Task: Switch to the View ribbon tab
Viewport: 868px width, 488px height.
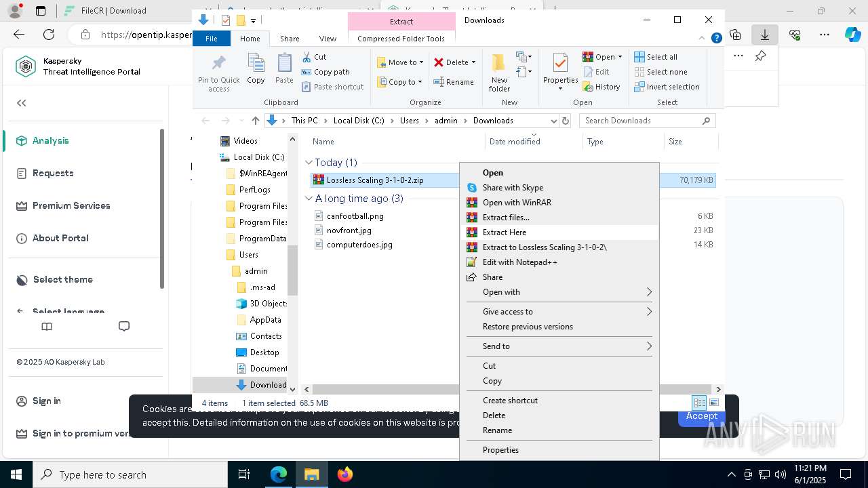Action: click(x=328, y=39)
